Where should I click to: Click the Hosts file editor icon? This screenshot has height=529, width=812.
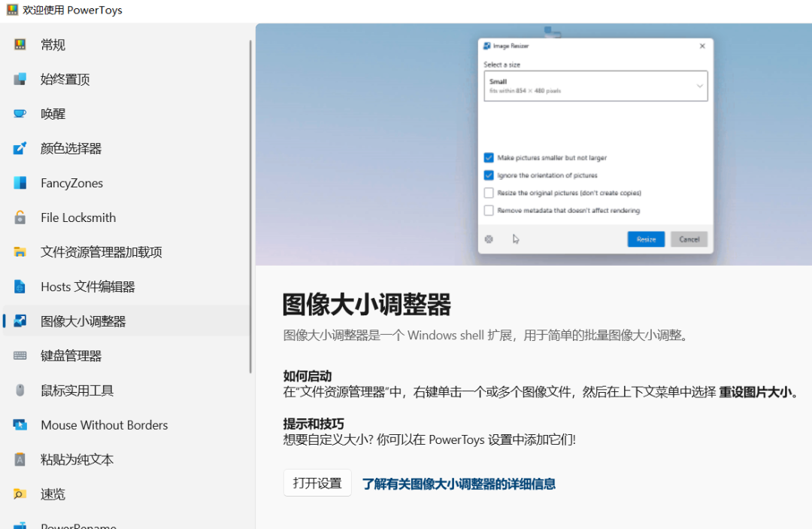click(x=20, y=287)
